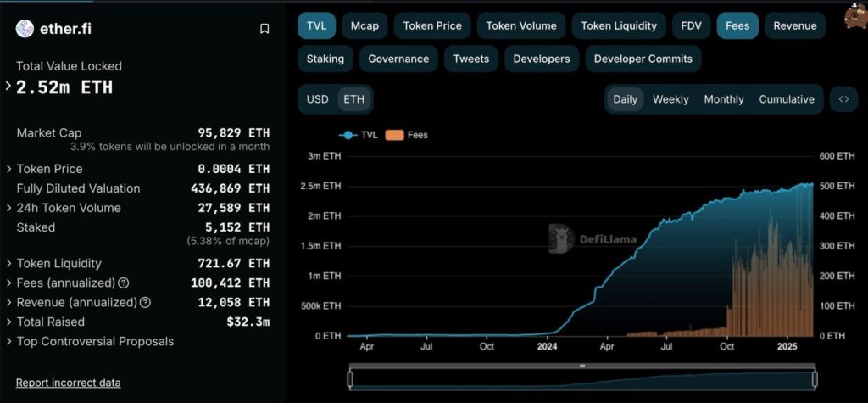Switch denomination to ETH

point(354,99)
